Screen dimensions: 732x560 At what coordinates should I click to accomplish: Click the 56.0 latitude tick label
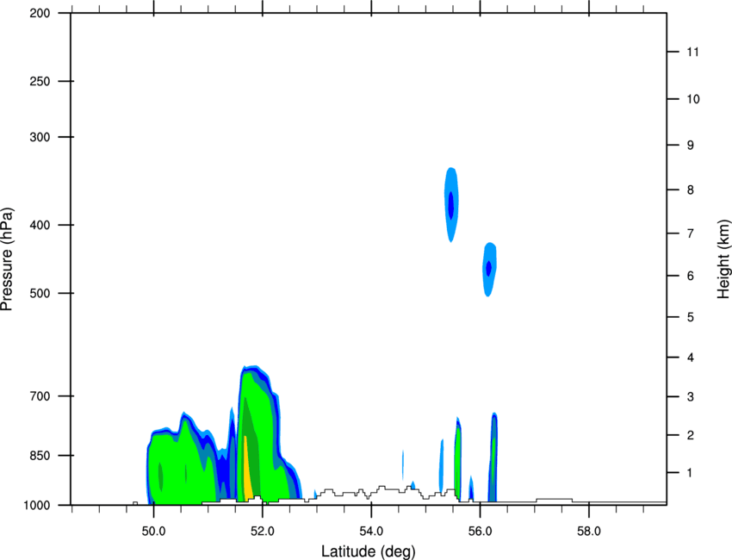click(480, 532)
